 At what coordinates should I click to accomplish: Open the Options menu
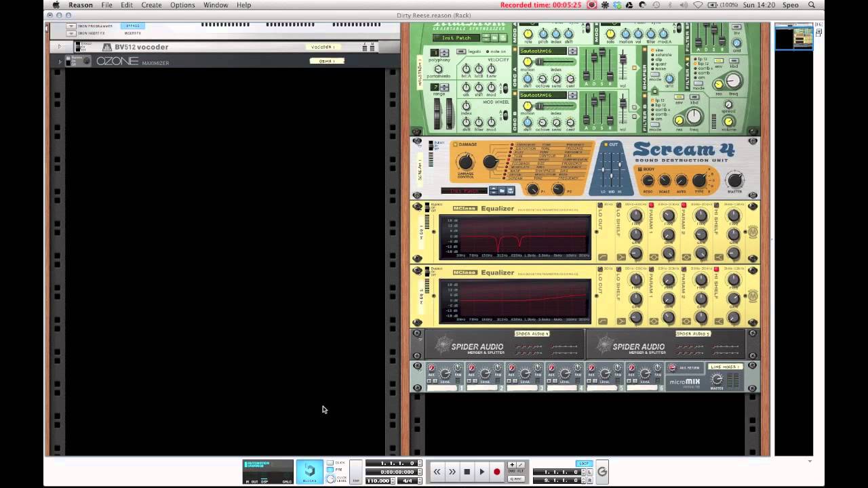(182, 5)
